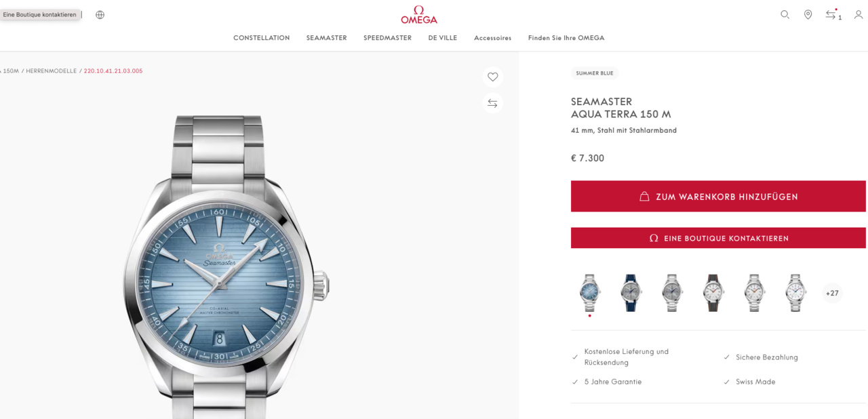Image resolution: width=868 pixels, height=419 pixels.
Task: Open the Speedmaster menu
Action: click(x=387, y=38)
